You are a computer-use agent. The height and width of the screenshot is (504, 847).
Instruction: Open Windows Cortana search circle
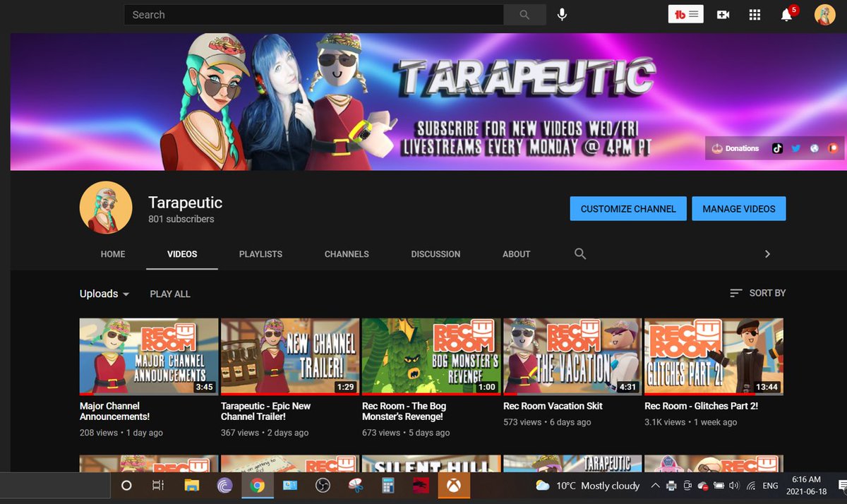coord(126,486)
